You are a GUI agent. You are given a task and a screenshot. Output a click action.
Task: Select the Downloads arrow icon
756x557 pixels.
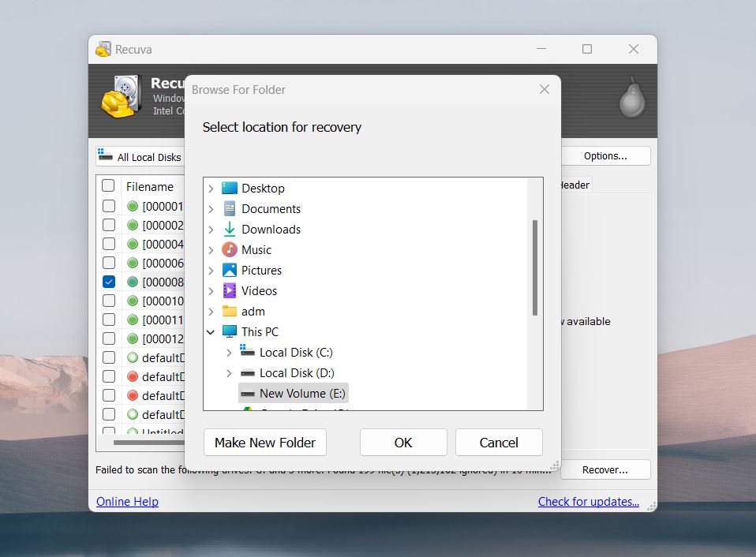[x=230, y=230]
